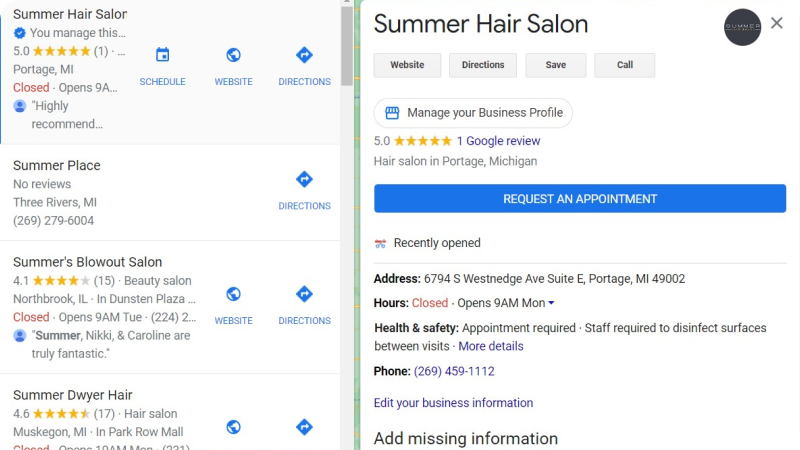Click Muskegon, MI In Park Row Mall text
Screen dimensions: 800x450
(98, 432)
